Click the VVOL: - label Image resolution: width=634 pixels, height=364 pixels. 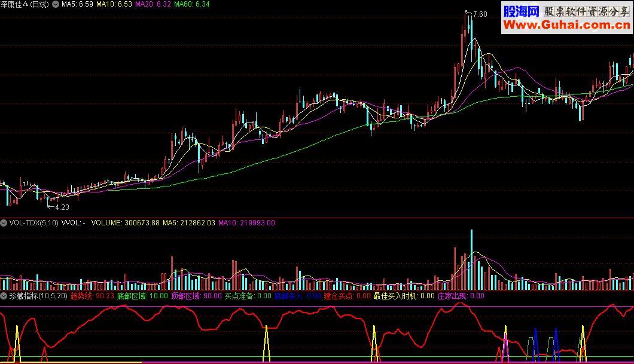pos(73,223)
